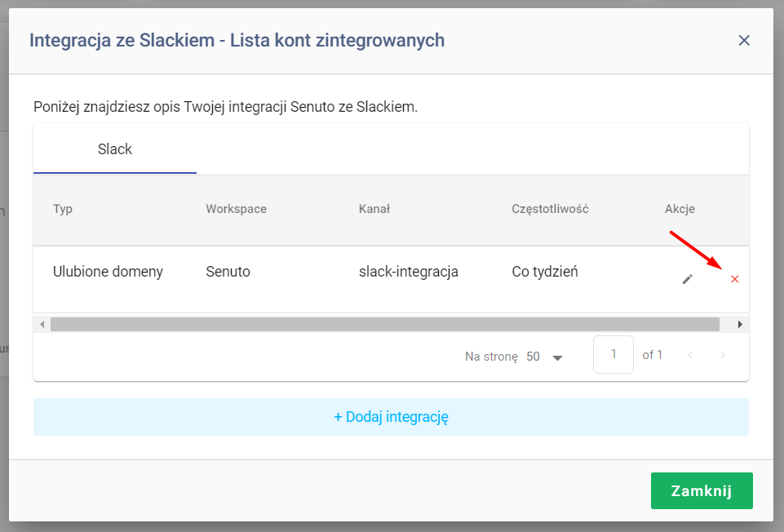Image resolution: width=784 pixels, height=532 pixels.
Task: Click the horizontal scrollbar track
Action: tap(384, 325)
